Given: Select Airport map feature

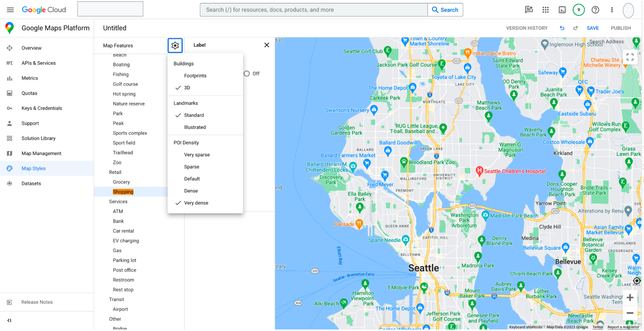Looking at the screenshot, I should [x=120, y=309].
